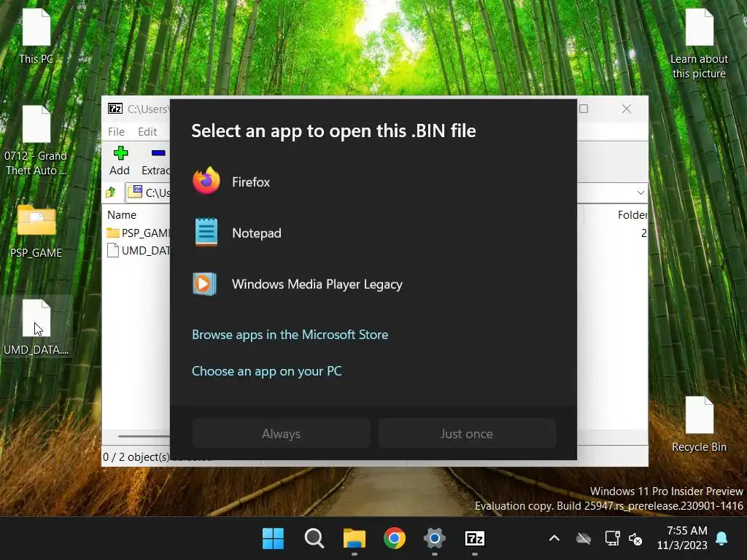Select the PSP_GAME folder row in 7-Zip
Viewport: 747px width, 560px height.
pyautogui.click(x=138, y=233)
